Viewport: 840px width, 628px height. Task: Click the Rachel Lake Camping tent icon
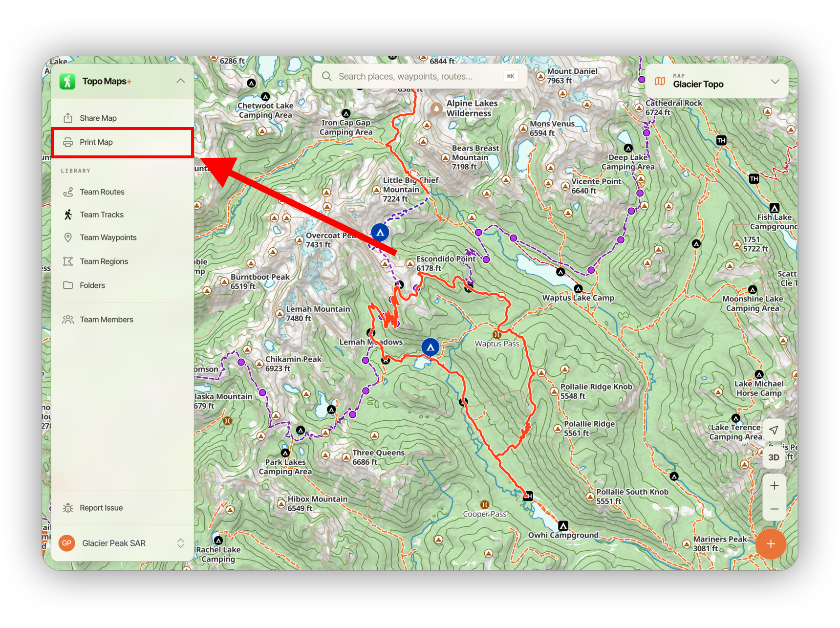pyautogui.click(x=218, y=541)
